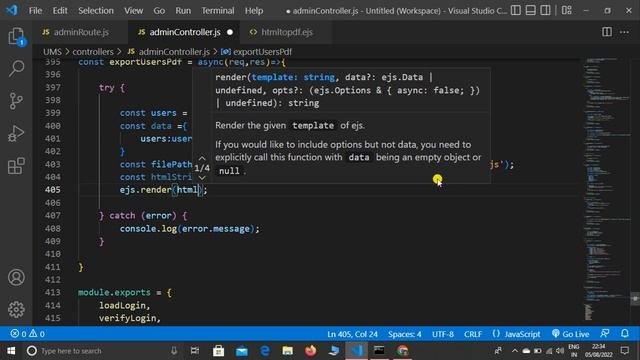Open the Run and Debug view
The width and height of the screenshot is (640, 360).
(16, 133)
